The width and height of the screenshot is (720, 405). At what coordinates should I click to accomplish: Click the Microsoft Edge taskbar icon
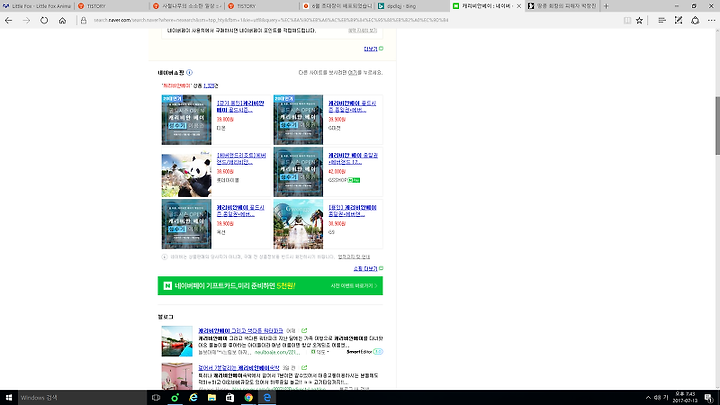click(x=267, y=398)
